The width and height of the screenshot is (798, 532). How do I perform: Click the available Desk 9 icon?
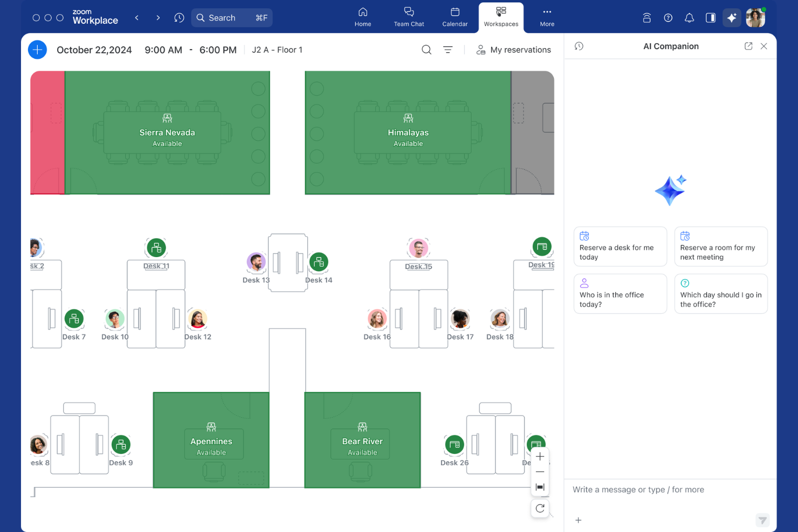pyautogui.click(x=121, y=445)
